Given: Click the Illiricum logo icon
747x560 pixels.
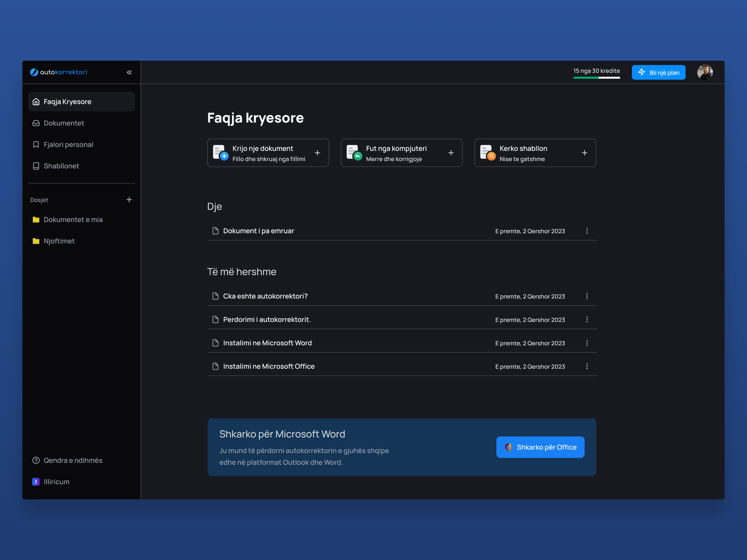Looking at the screenshot, I should 36,482.
